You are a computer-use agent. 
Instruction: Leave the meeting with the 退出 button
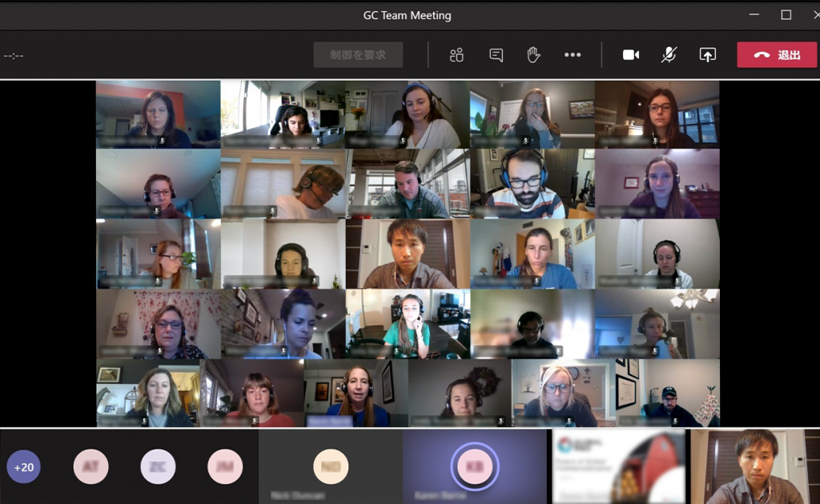point(776,54)
